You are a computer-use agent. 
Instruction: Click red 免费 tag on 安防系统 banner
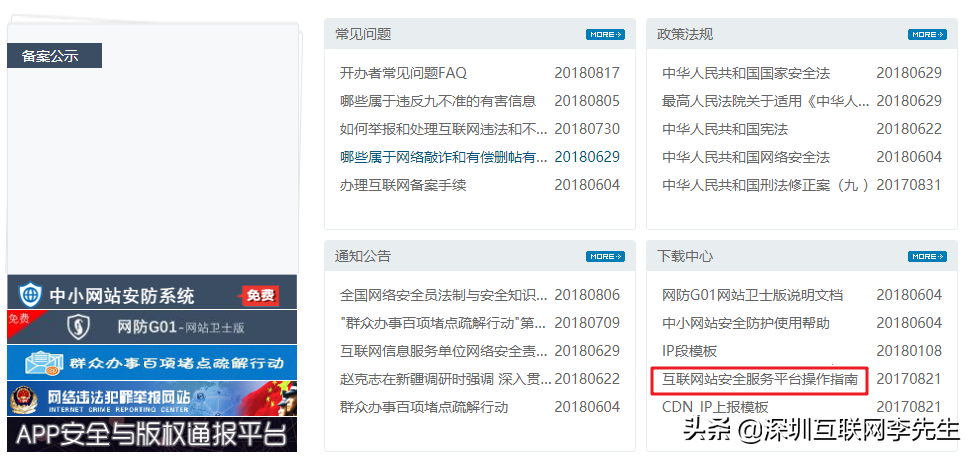click(x=258, y=295)
